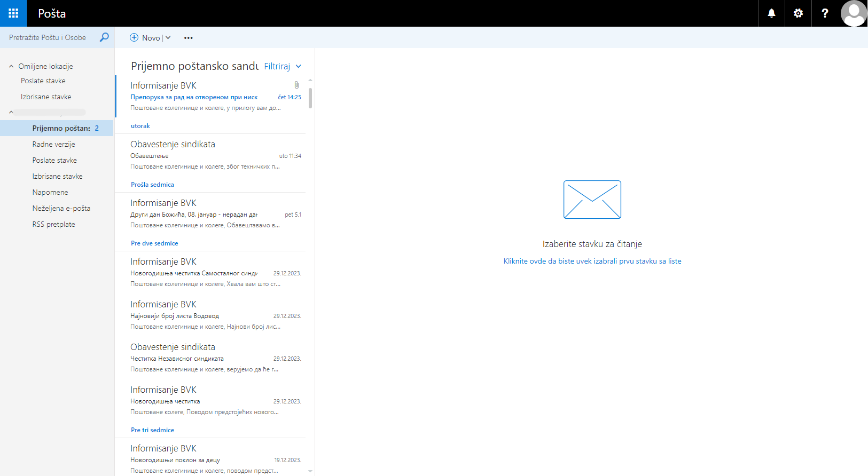Click scroll down arrow in message list

(310, 471)
